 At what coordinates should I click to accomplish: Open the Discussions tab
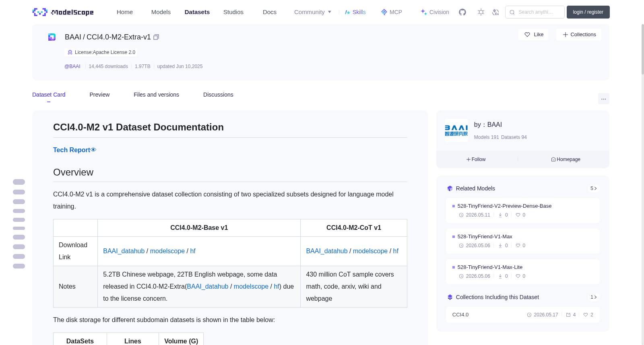(x=218, y=95)
